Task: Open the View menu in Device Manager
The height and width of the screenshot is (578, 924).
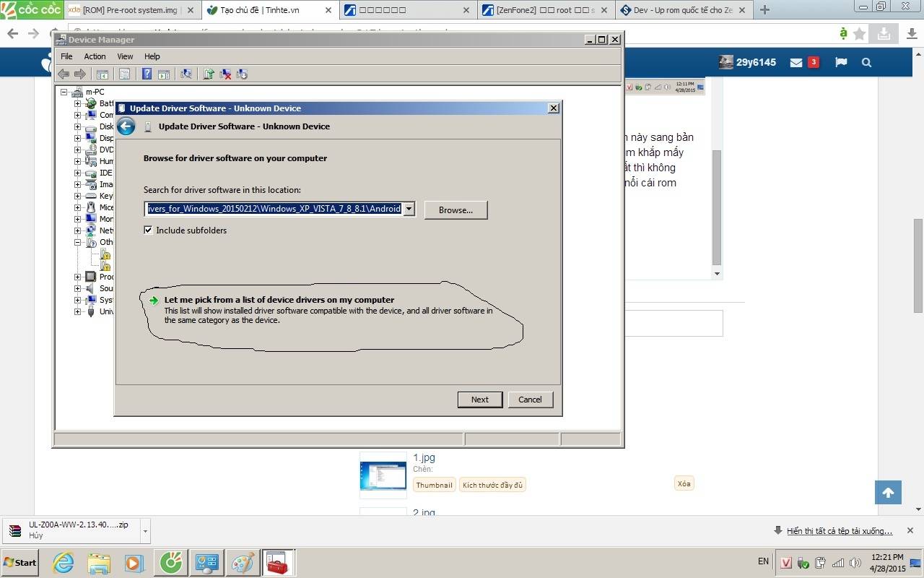Action: click(x=125, y=56)
